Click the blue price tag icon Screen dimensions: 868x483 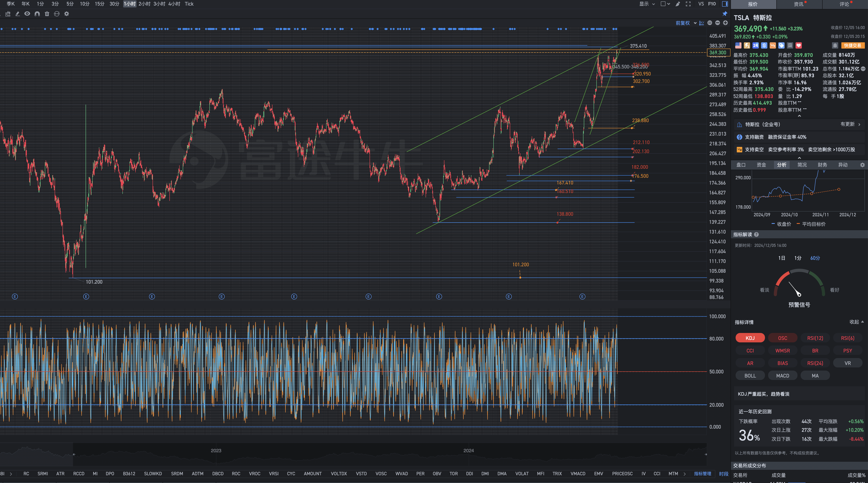tap(781, 45)
